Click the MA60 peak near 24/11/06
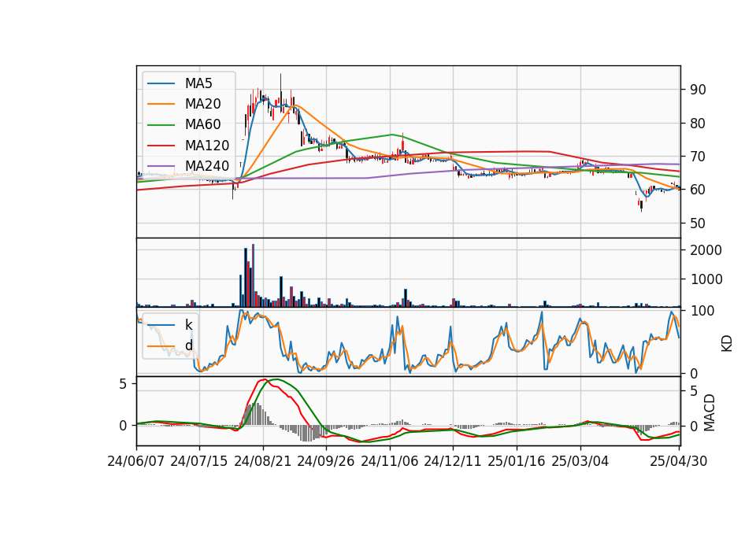The height and width of the screenshot is (543, 756). [392, 135]
